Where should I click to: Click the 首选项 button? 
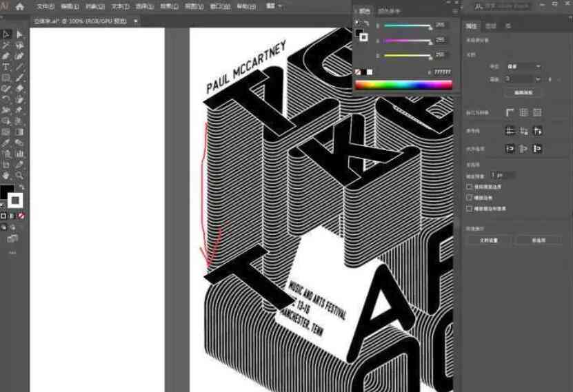[539, 240]
